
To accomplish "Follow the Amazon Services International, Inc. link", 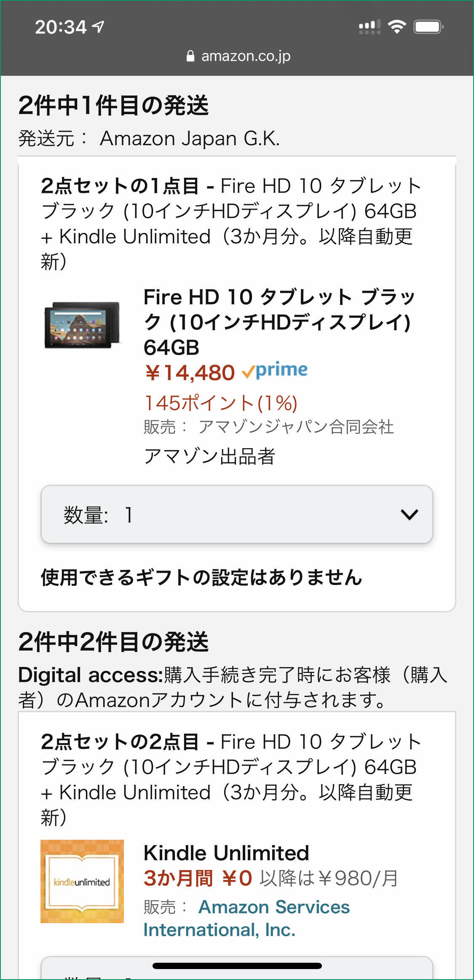I will (x=246, y=918).
